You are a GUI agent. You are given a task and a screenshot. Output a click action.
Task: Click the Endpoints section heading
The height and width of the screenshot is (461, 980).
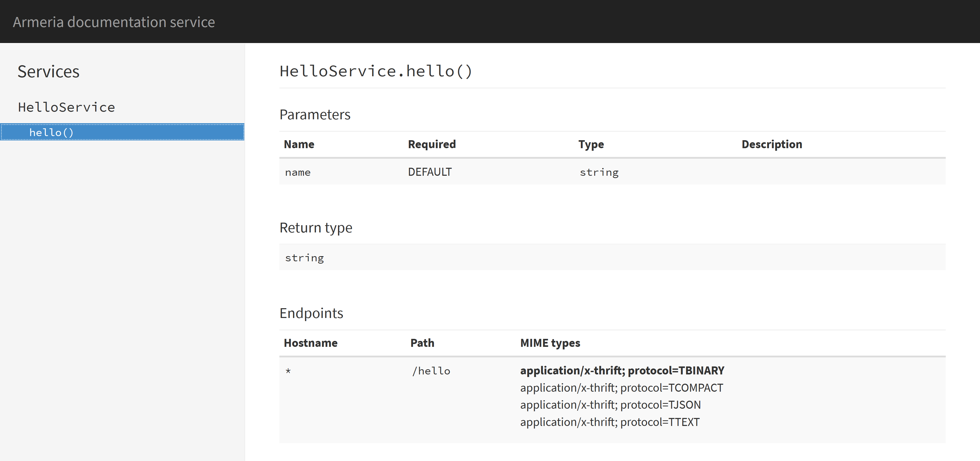[311, 313]
